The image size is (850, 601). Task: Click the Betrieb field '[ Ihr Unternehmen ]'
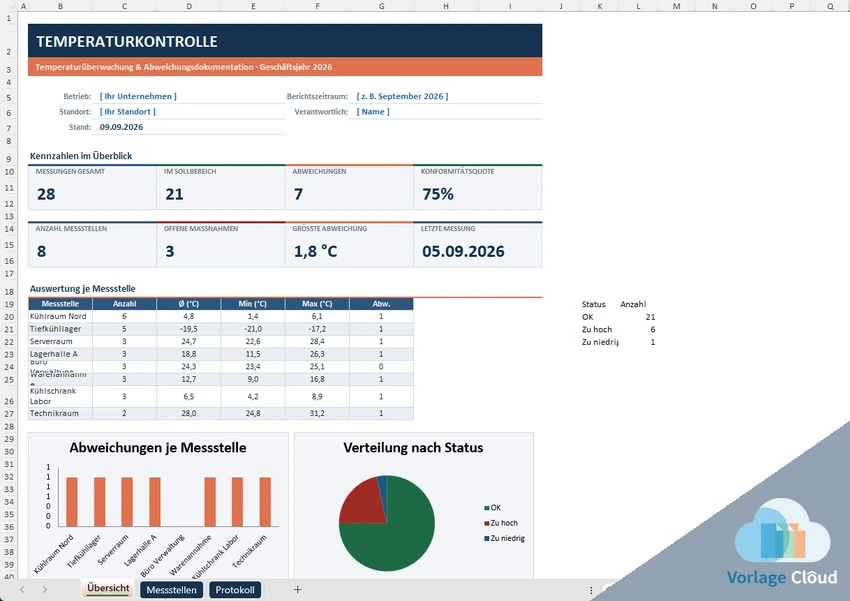point(189,96)
